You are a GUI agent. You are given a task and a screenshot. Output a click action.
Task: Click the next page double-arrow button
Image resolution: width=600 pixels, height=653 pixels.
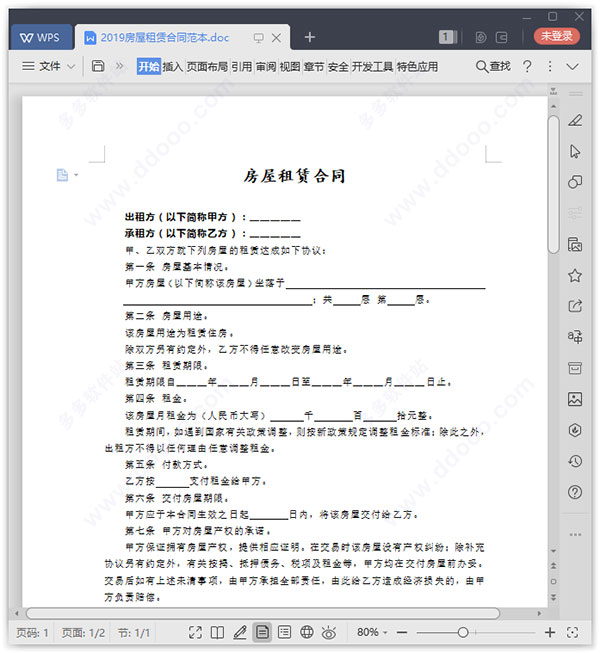[x=553, y=597]
